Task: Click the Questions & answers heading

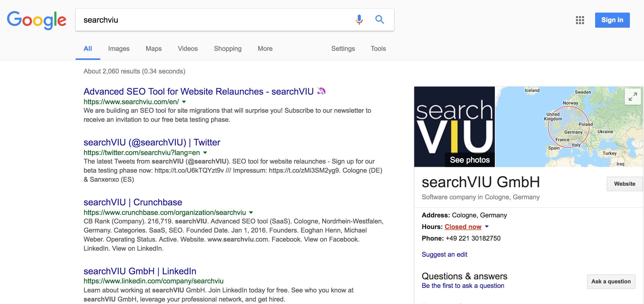Action: (x=464, y=276)
